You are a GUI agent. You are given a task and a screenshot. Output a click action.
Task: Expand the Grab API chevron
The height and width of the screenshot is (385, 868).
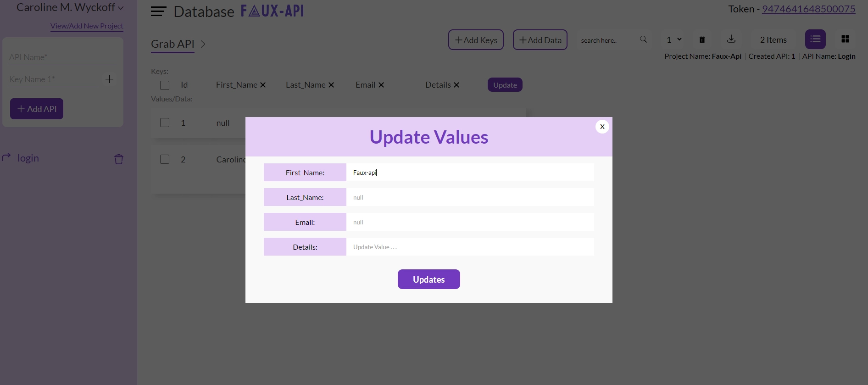[203, 44]
